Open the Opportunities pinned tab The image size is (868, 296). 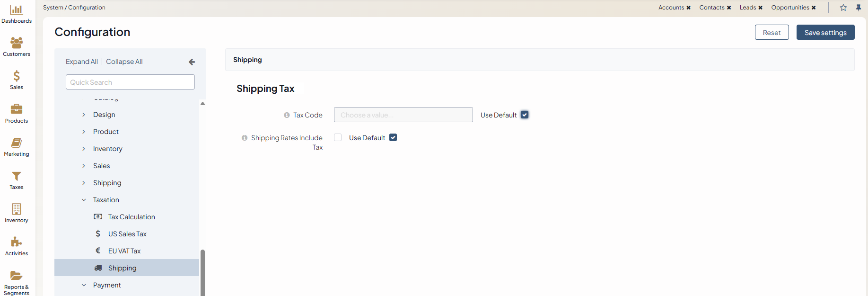tap(790, 8)
